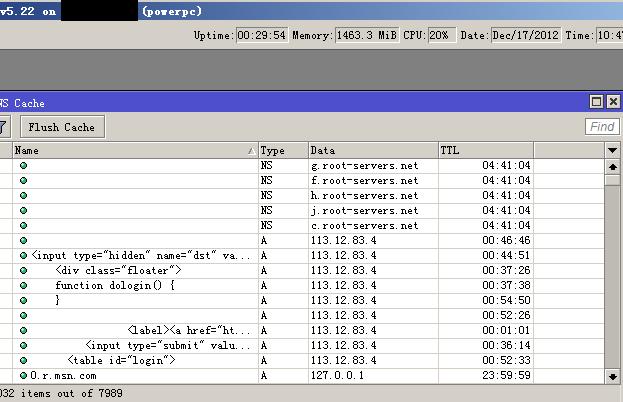Click TTL value 00:01:01
The width and height of the screenshot is (623, 402).
[506, 330]
